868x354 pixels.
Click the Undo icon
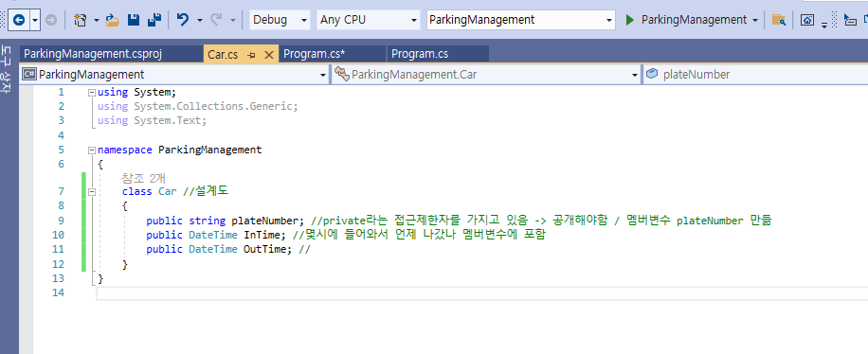[x=183, y=21]
